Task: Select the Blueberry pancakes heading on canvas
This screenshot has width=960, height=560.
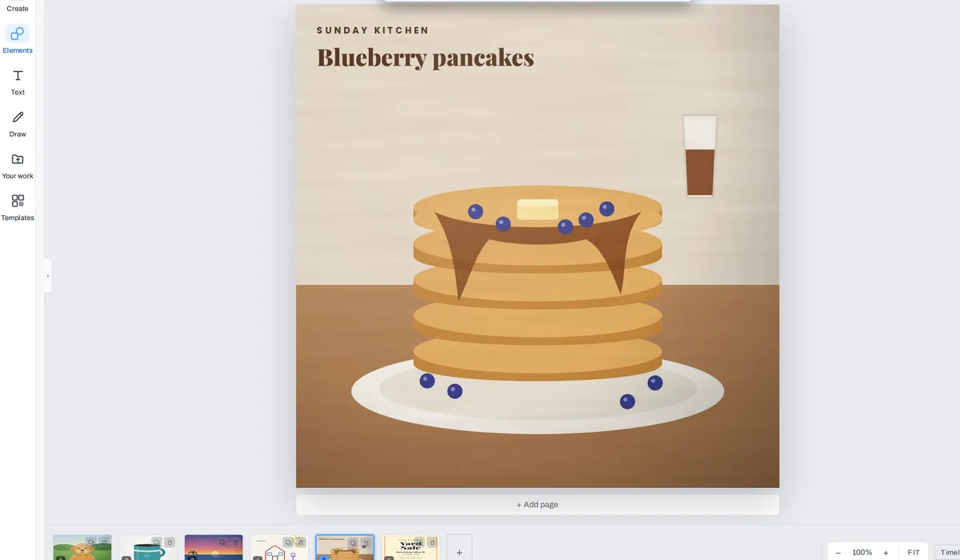Action: [x=425, y=58]
